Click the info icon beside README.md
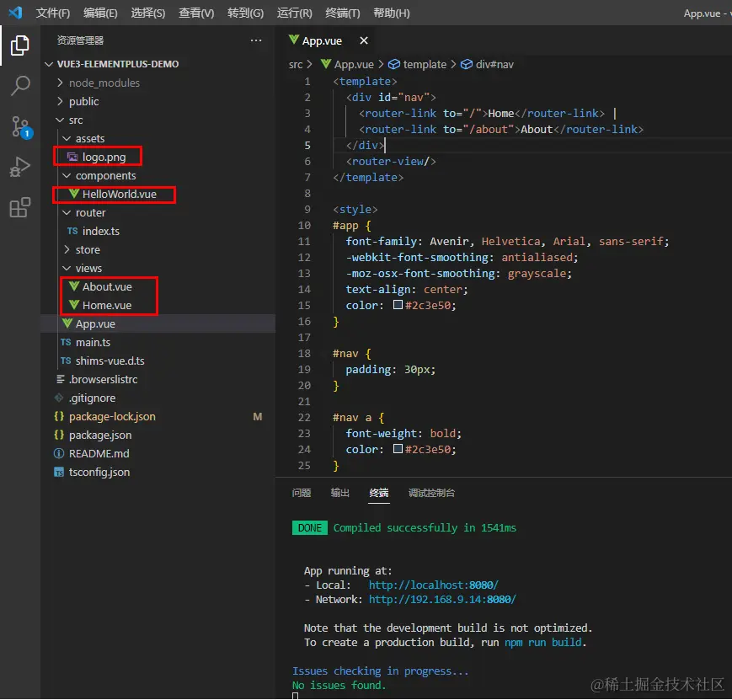Viewport: 732px width, 700px height. click(59, 453)
